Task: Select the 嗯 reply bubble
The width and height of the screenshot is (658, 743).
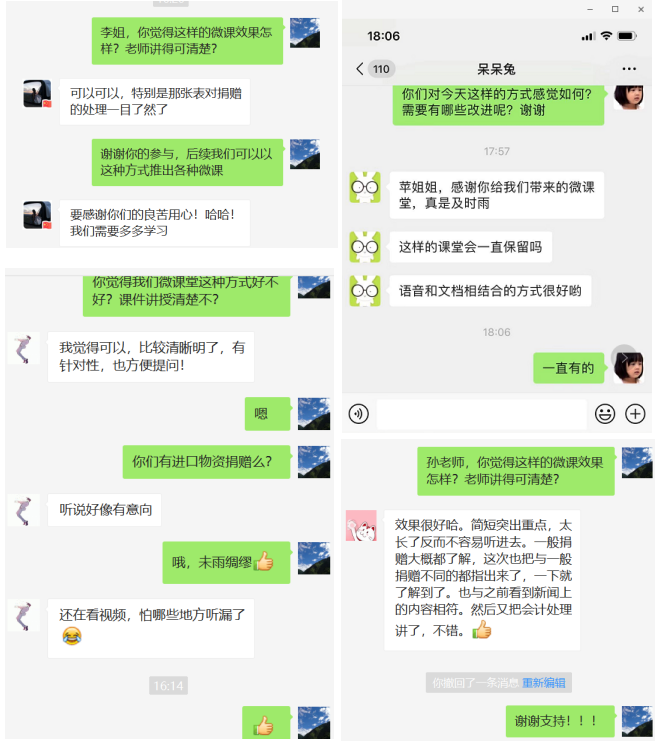Action: pos(267,414)
